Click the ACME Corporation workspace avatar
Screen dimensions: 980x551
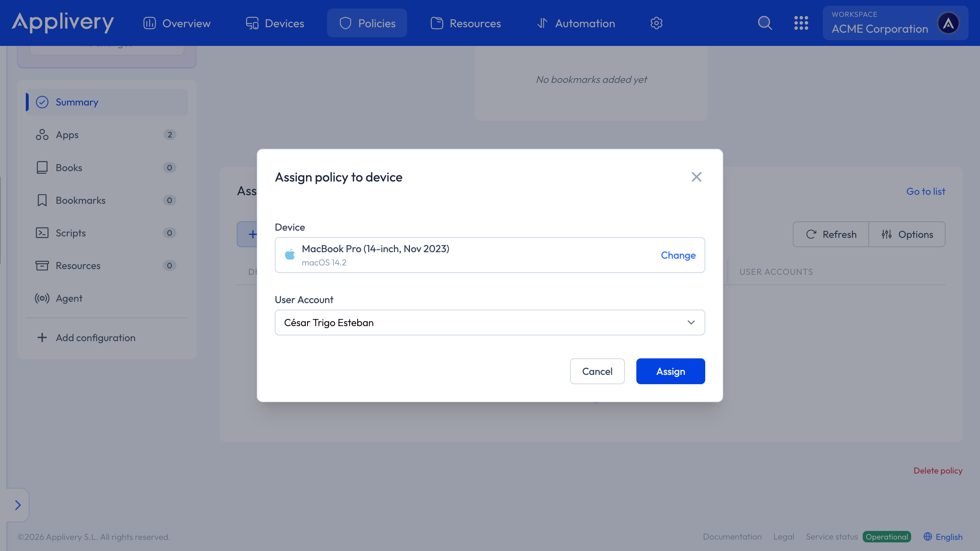click(948, 23)
